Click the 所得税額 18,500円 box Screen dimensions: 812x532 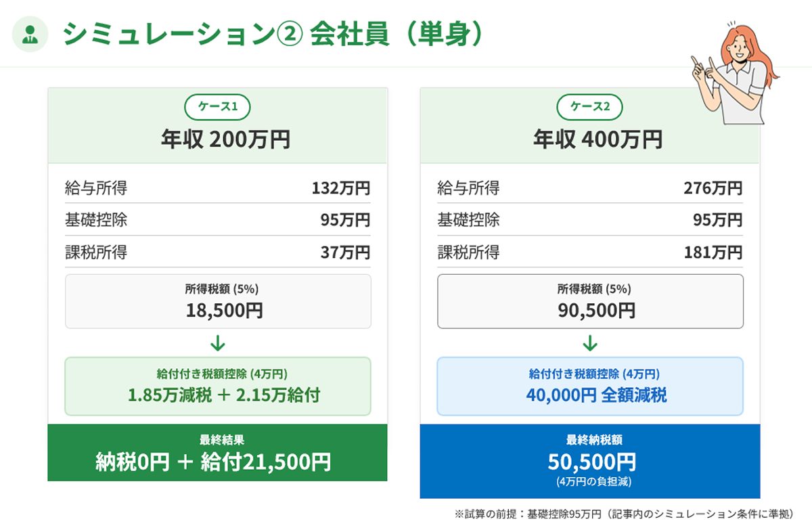pyautogui.click(x=218, y=301)
